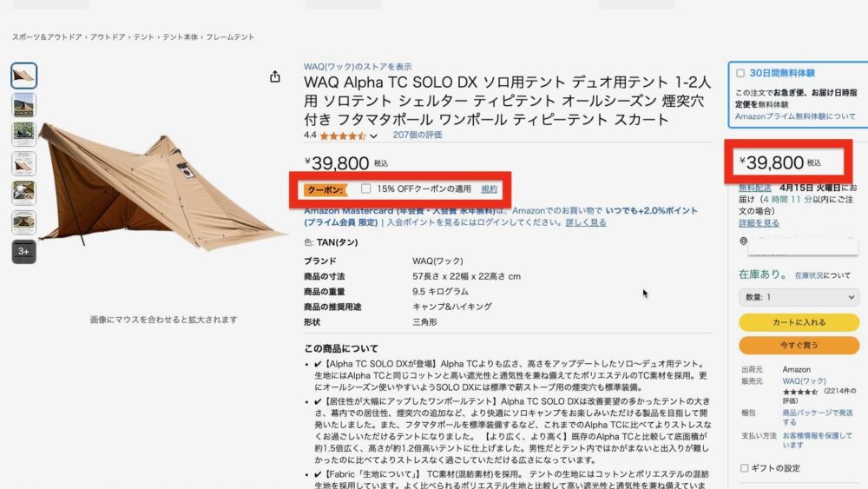This screenshot has width=868, height=489.
Task: Select the first tent thumbnail image
Action: pyautogui.click(x=23, y=76)
